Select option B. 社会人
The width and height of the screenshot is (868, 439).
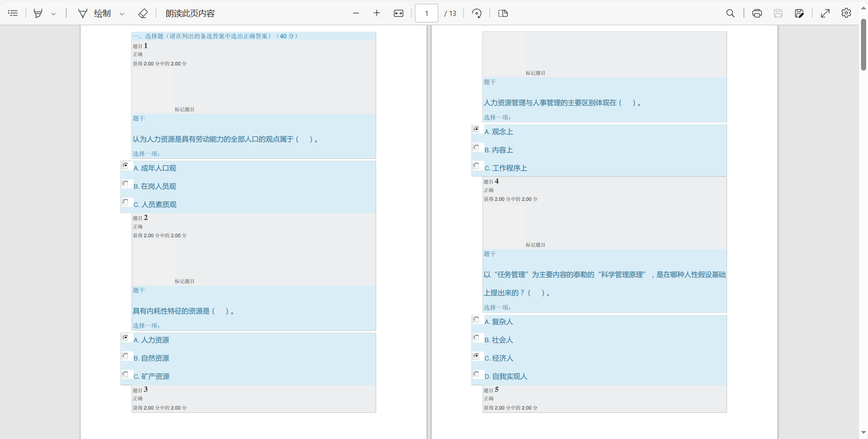point(476,337)
